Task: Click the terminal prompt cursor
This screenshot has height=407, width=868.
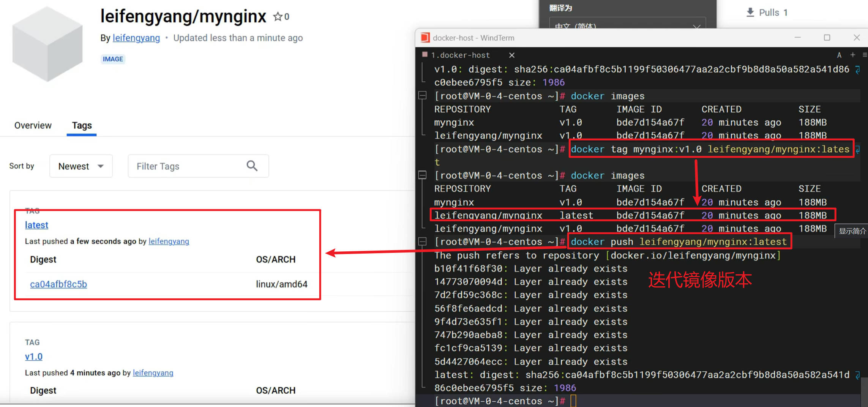Action: click(573, 401)
